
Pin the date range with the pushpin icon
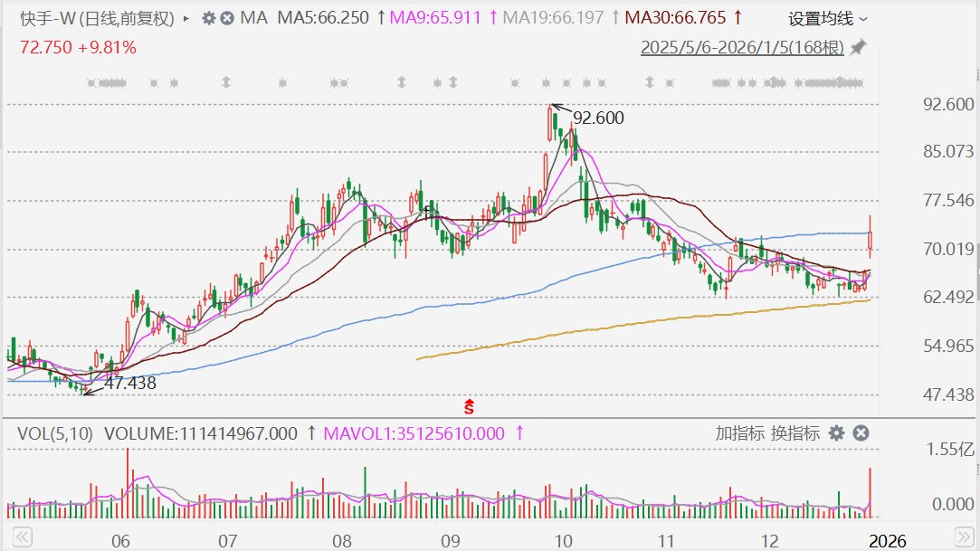[859, 47]
